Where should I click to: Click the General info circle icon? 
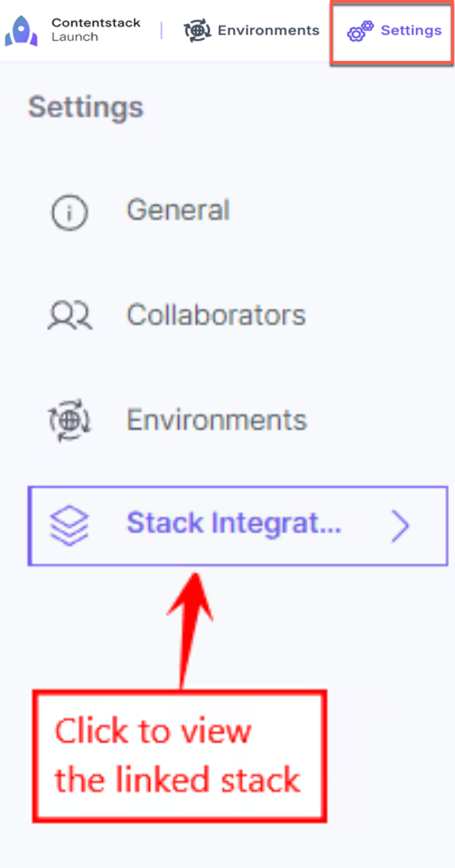[69, 212]
